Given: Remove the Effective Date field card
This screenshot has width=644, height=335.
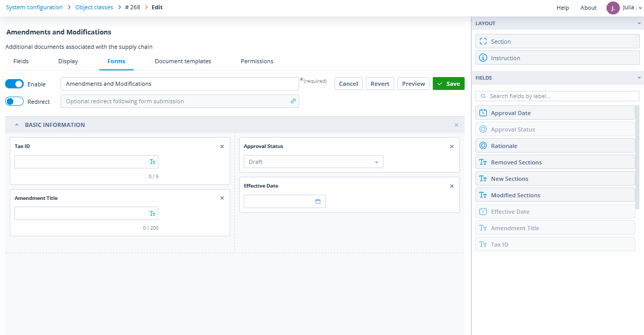Looking at the screenshot, I should pos(452,186).
